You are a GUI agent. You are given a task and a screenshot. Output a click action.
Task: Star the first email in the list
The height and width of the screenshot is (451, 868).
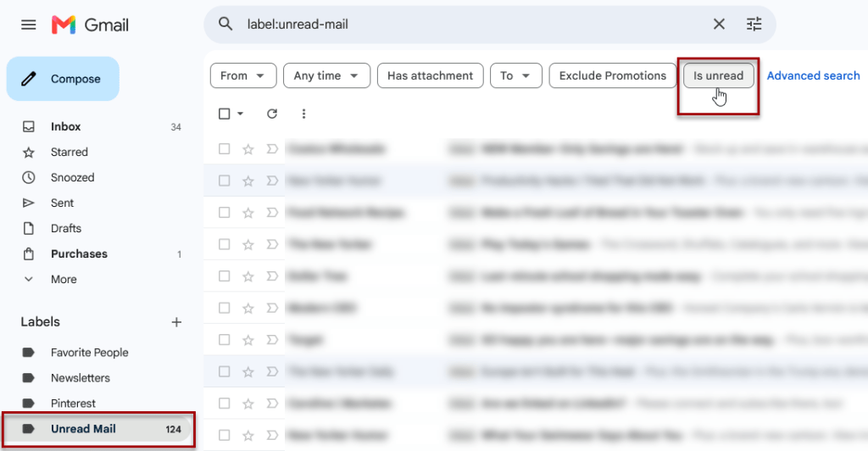coord(248,149)
